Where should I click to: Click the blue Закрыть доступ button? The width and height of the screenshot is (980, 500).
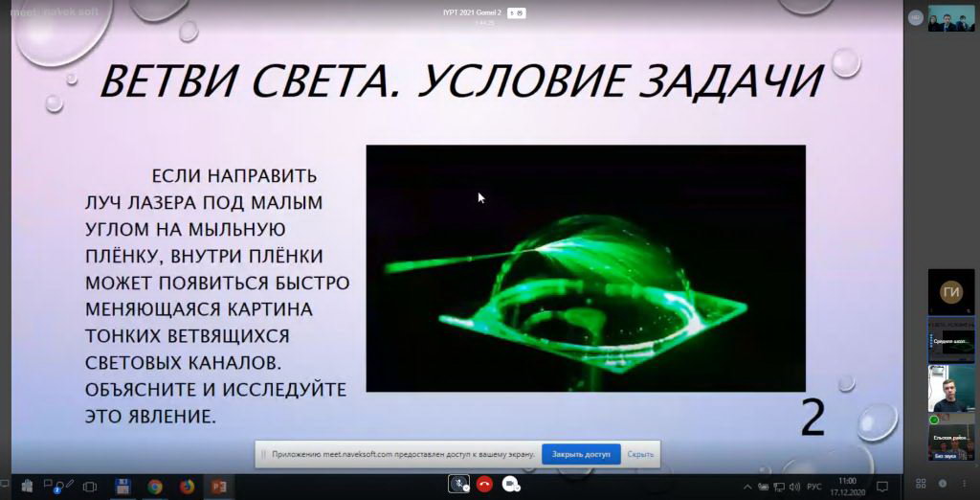(581, 454)
